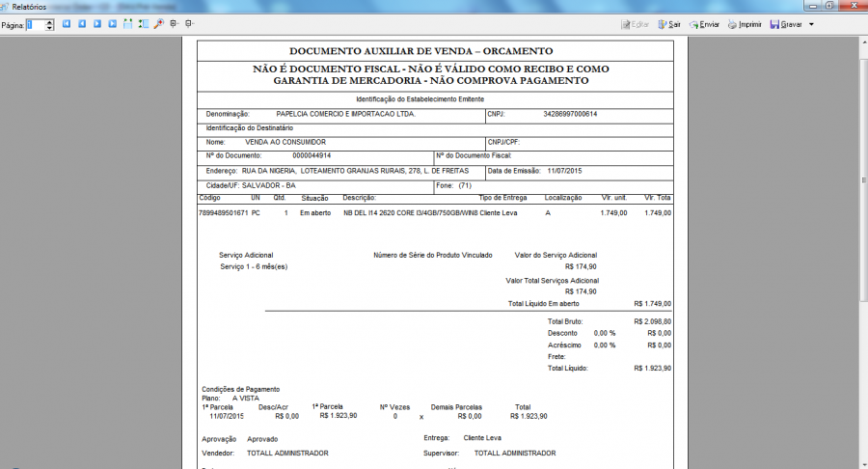This screenshot has height=469, width=868.
Task: Click the zoom out icon
Action: [188, 24]
